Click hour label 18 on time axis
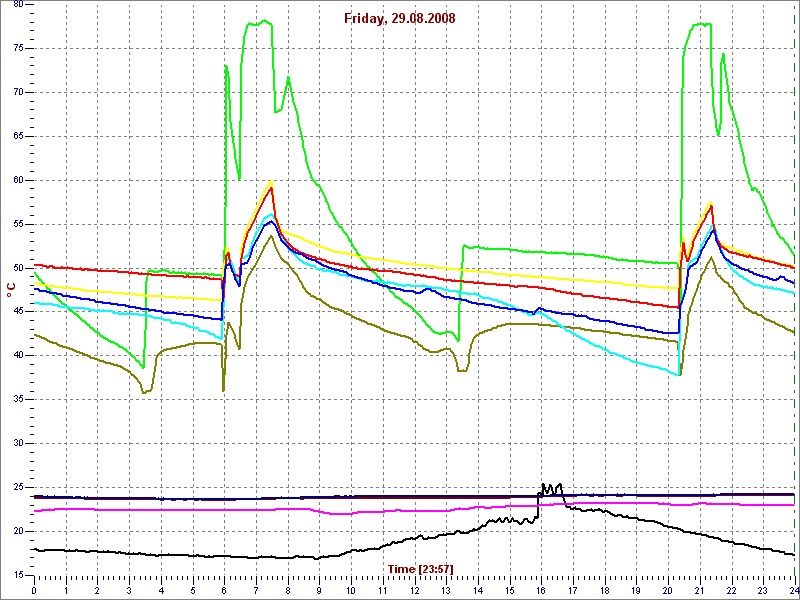 click(x=605, y=592)
